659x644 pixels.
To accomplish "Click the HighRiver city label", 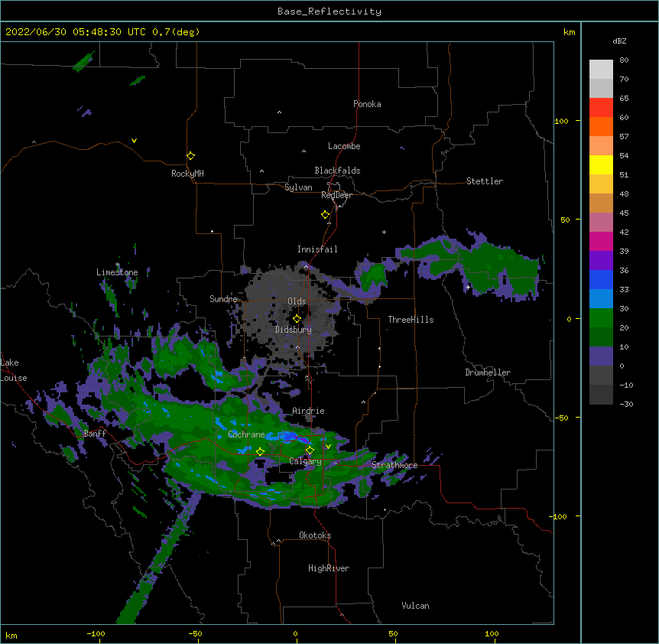I will tap(329, 568).
